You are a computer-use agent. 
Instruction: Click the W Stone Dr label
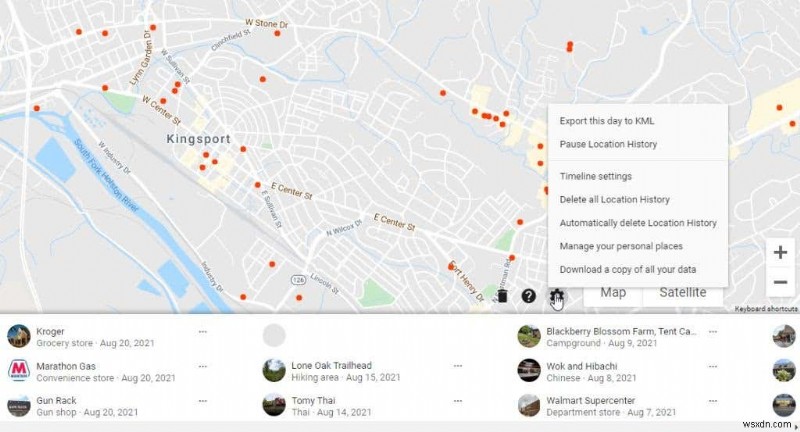click(x=266, y=23)
